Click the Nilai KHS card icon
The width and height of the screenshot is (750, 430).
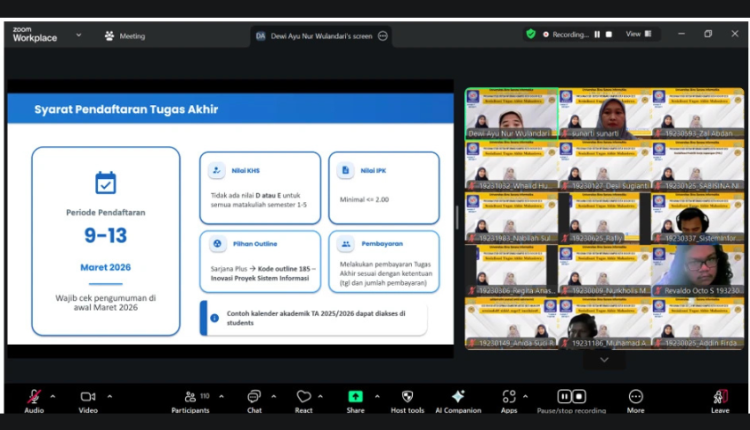point(217,170)
